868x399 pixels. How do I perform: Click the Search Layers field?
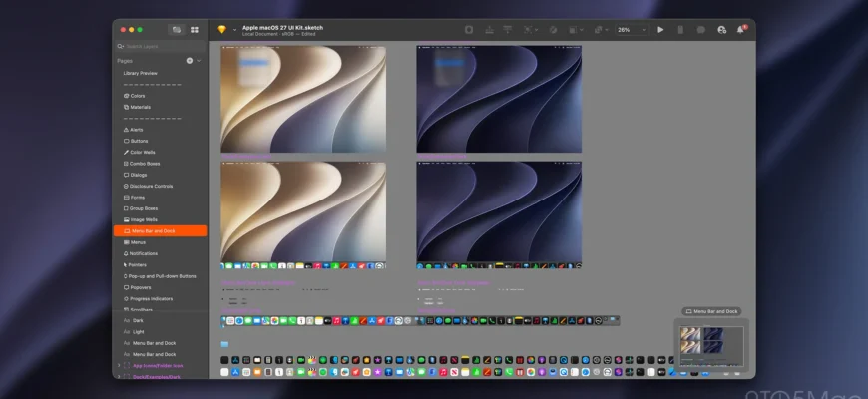tap(161, 47)
